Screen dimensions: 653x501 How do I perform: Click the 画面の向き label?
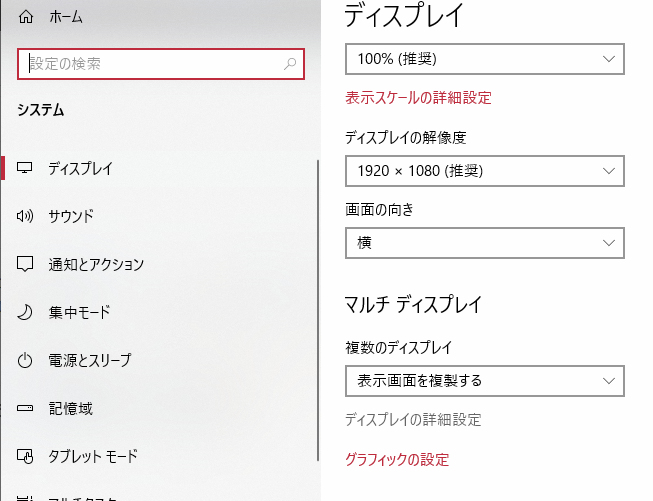(379, 209)
